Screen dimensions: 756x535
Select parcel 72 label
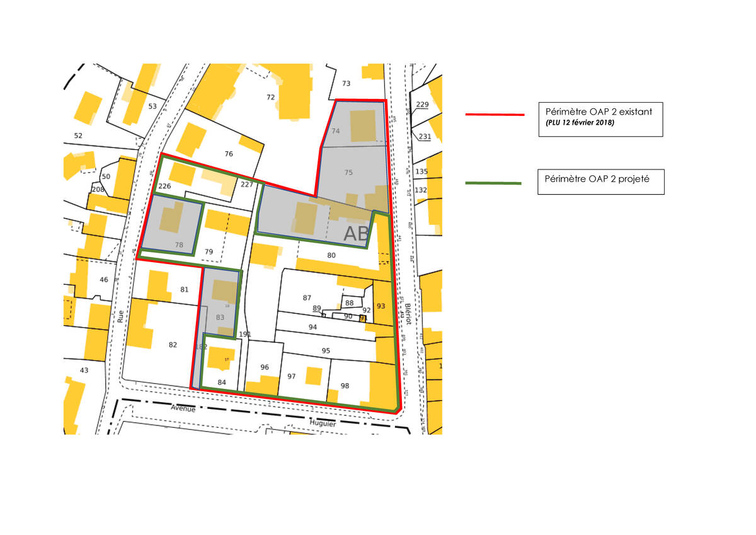(x=271, y=97)
